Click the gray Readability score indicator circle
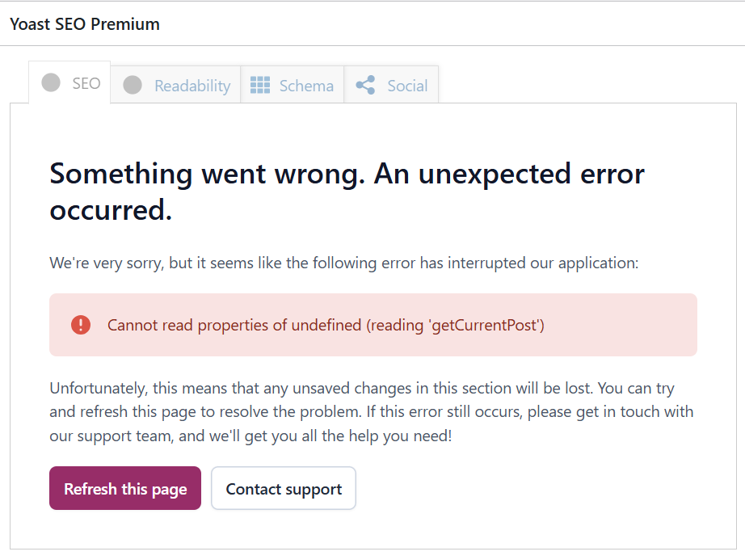The width and height of the screenshot is (745, 560). coord(133,85)
